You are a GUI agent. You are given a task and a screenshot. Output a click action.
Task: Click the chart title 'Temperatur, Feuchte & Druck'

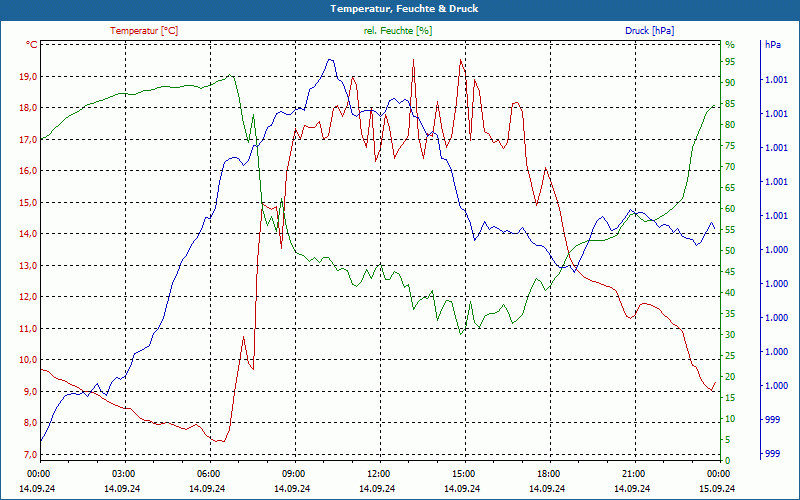[x=404, y=9]
